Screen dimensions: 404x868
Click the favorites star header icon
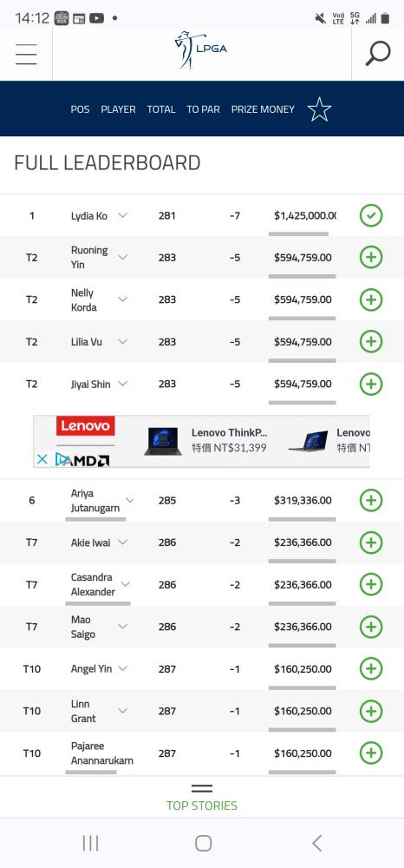tap(319, 109)
